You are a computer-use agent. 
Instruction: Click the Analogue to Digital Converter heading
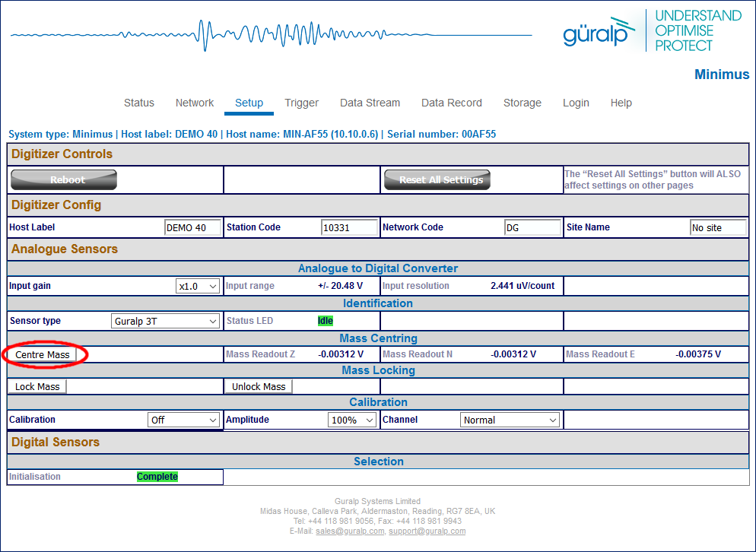(378, 268)
